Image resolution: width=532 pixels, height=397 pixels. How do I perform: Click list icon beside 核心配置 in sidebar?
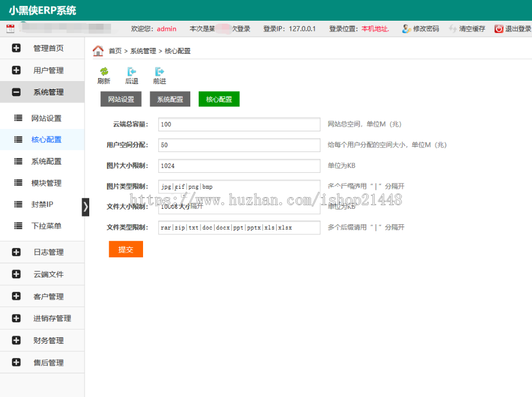tap(18, 140)
